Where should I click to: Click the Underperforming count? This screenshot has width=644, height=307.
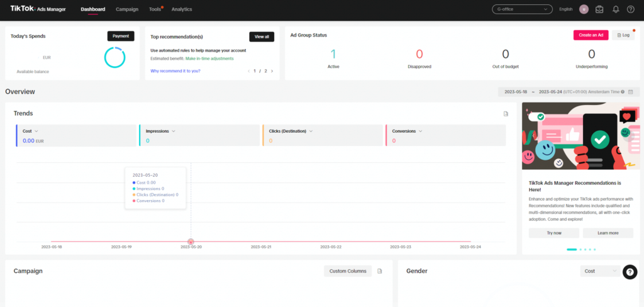pyautogui.click(x=591, y=54)
